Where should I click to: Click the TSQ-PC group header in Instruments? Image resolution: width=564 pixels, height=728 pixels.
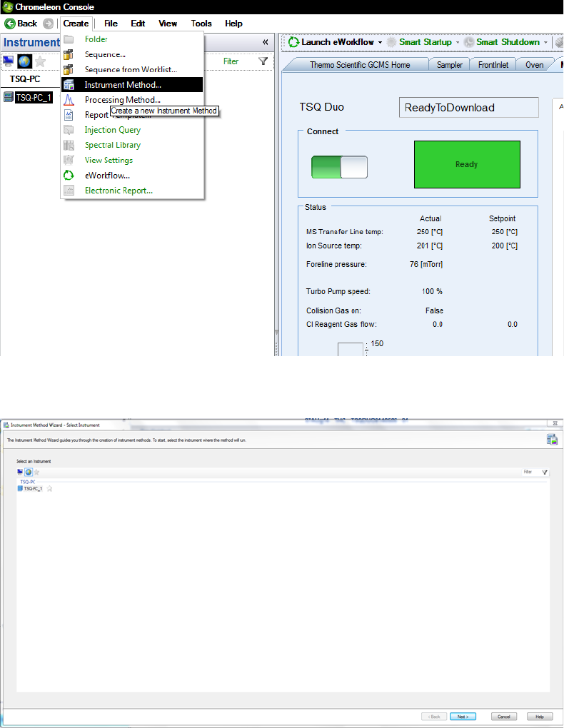pos(25,79)
